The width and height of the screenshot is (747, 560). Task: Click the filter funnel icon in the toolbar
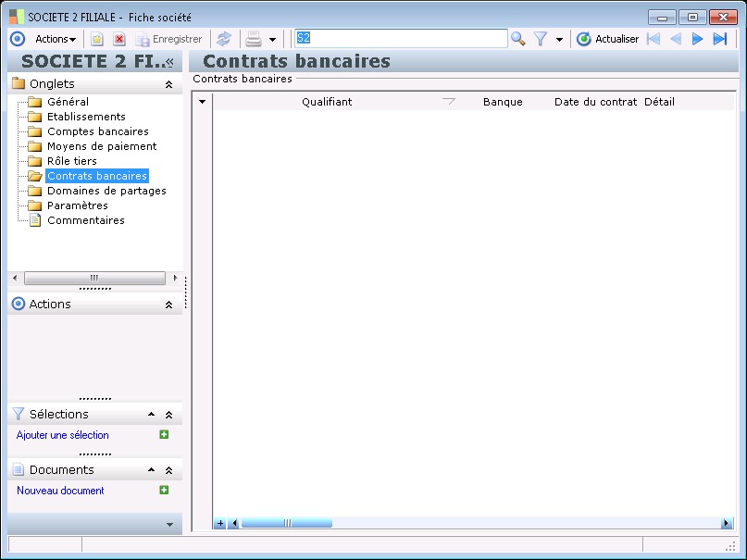coord(541,39)
